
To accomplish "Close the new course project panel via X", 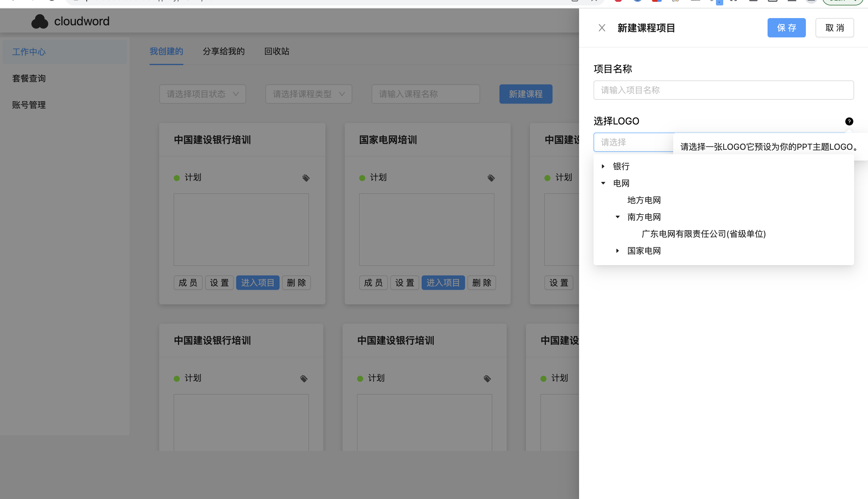I will pyautogui.click(x=601, y=28).
